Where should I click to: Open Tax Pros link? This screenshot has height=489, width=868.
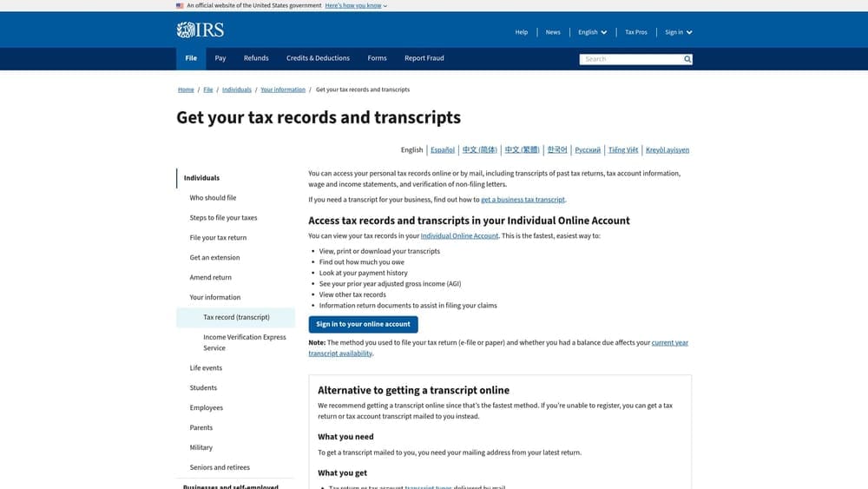[x=635, y=32]
